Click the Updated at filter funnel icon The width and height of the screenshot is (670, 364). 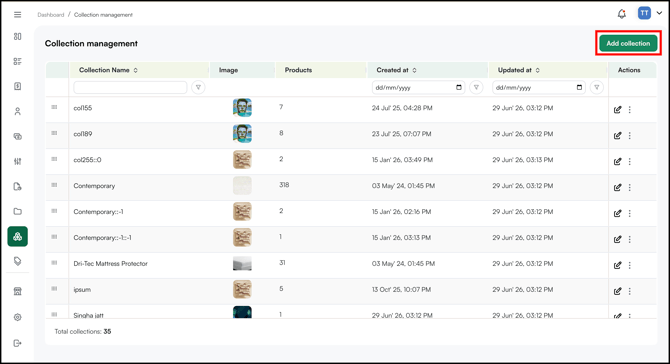(597, 87)
